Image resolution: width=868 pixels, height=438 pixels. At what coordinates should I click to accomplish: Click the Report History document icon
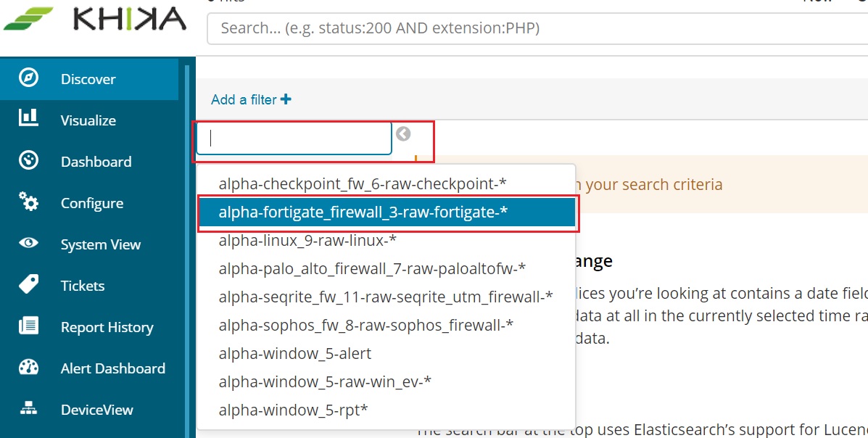[29, 326]
